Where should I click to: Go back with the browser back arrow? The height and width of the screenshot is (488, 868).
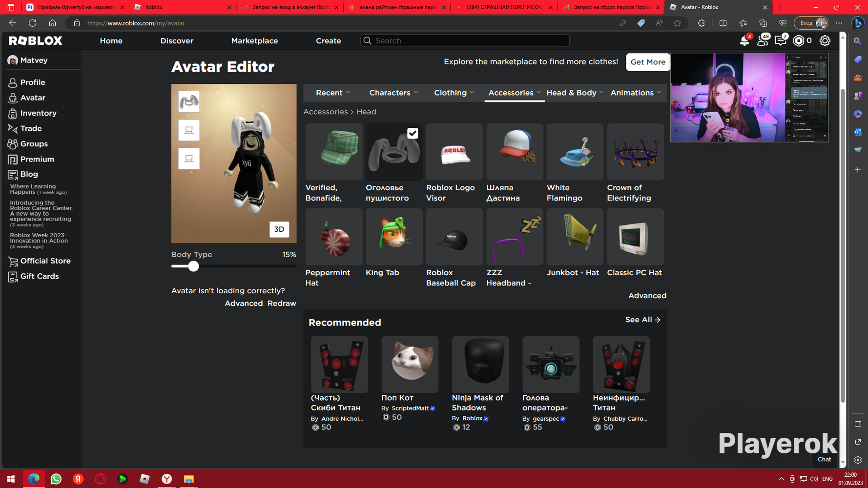point(13,23)
